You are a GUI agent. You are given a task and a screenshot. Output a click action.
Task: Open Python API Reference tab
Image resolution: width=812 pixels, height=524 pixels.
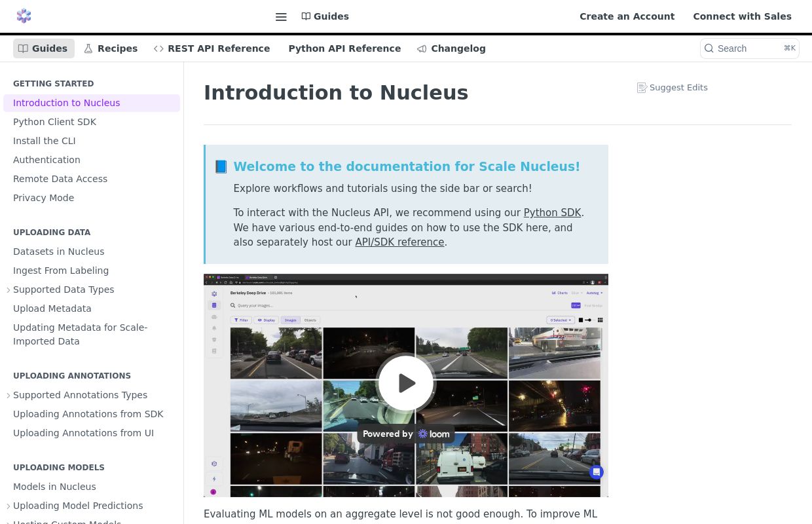(344, 48)
